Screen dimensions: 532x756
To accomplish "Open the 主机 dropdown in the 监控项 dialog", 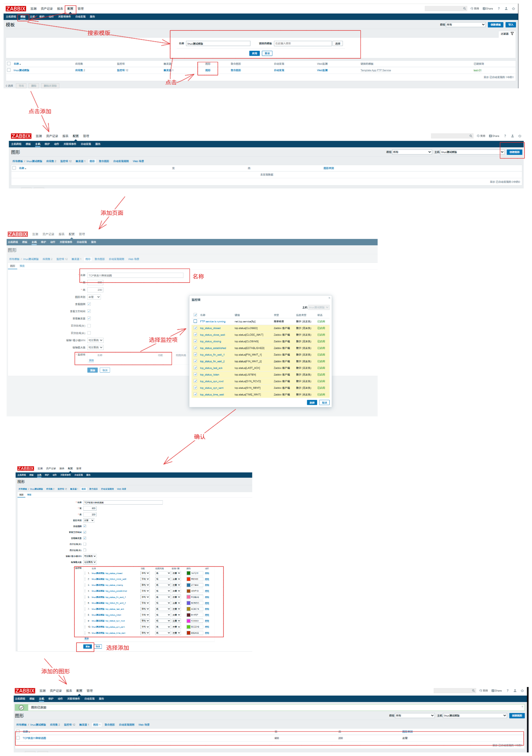I will (x=319, y=307).
